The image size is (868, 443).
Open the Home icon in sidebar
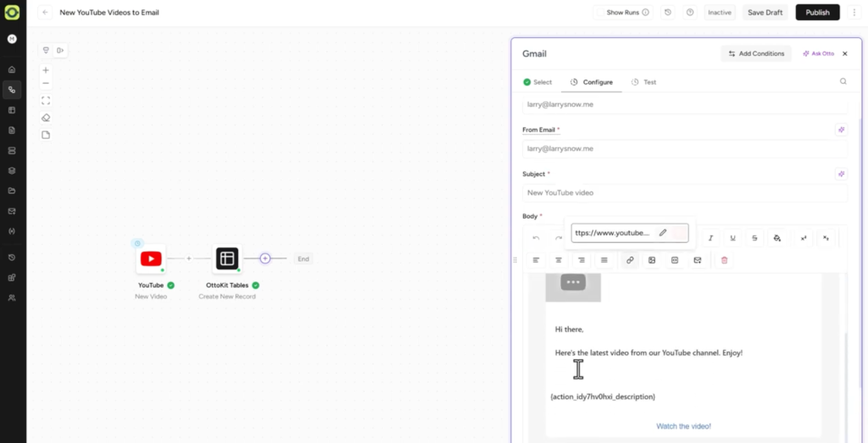(x=12, y=69)
